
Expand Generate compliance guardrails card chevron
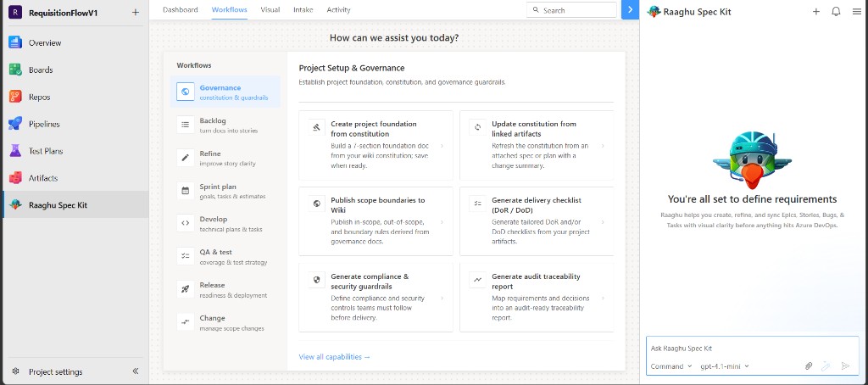pos(442,298)
